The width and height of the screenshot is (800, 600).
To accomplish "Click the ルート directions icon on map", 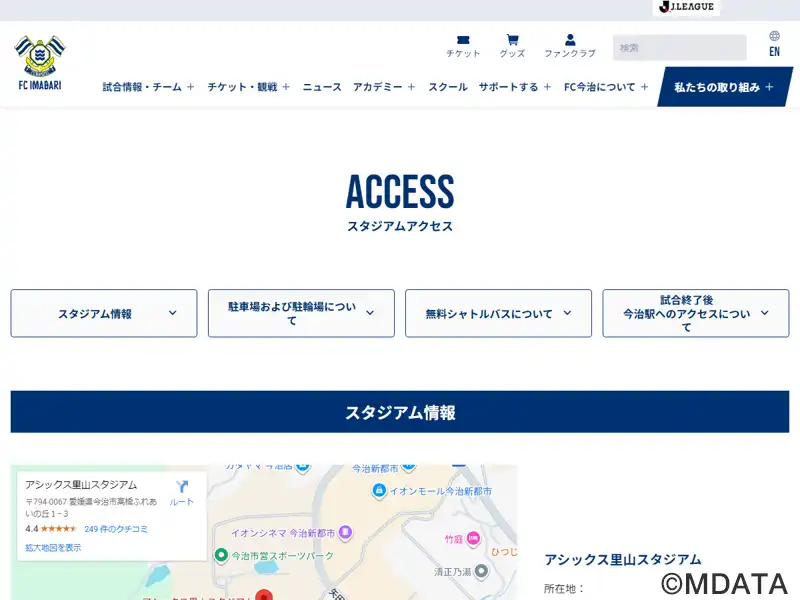I will [x=182, y=493].
